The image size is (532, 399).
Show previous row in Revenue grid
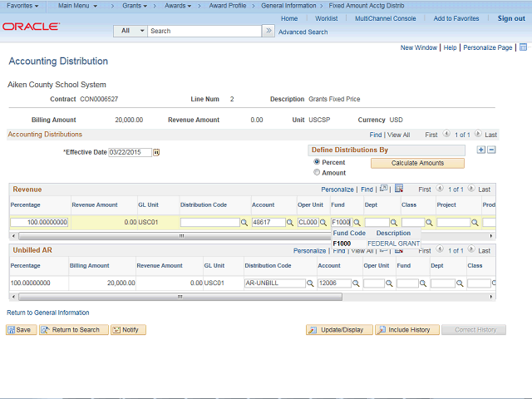(440, 189)
